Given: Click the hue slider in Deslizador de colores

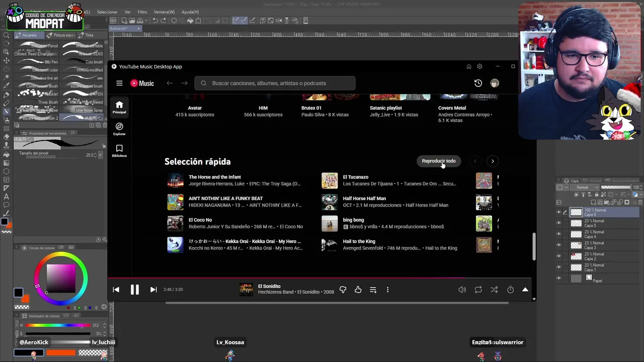Looking at the screenshot, I should click(x=58, y=326).
